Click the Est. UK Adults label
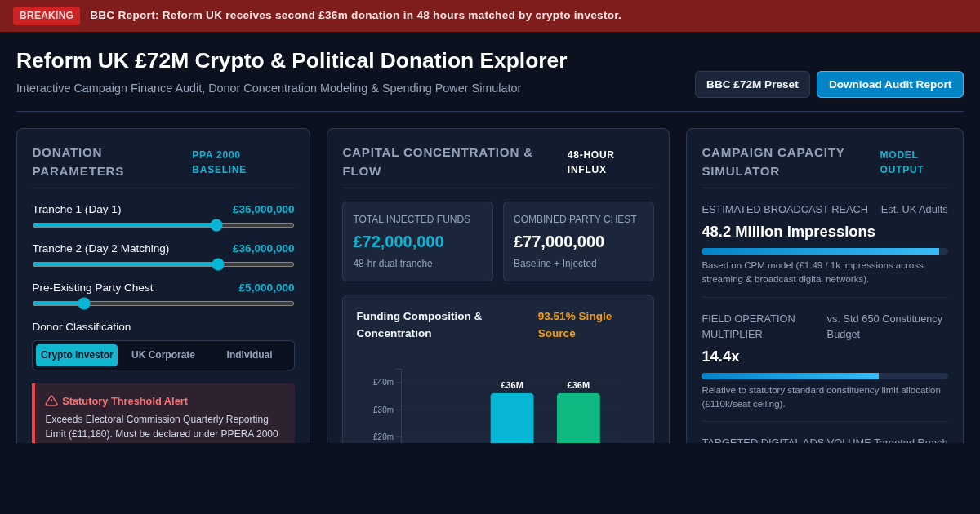Image resolution: width=980 pixels, height=514 pixels. [x=914, y=210]
